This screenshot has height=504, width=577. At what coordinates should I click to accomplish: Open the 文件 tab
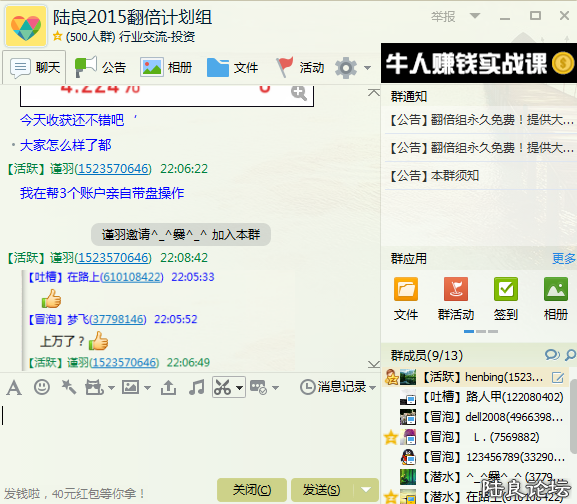(x=233, y=68)
